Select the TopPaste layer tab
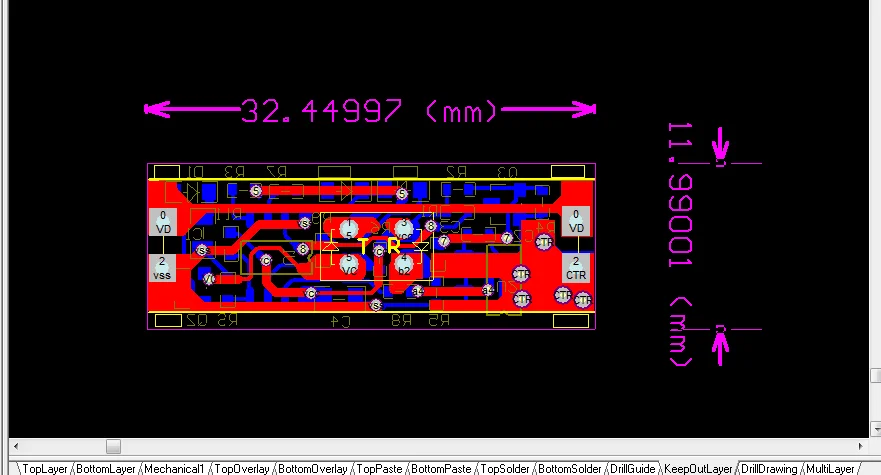This screenshot has height=475, width=881. click(x=380, y=468)
